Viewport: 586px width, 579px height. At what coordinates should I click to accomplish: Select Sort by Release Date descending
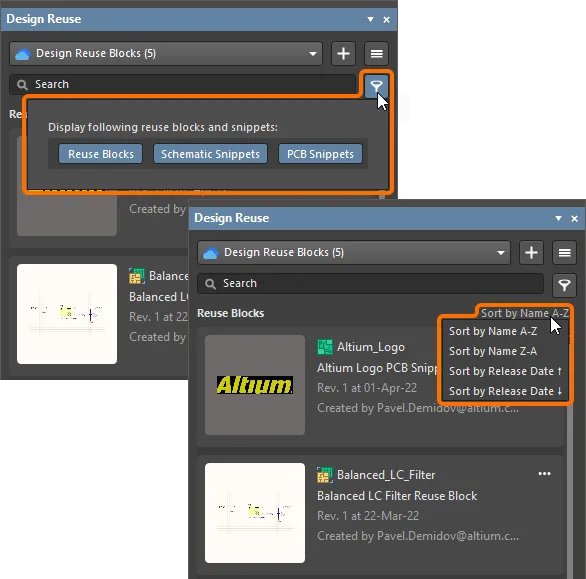(x=505, y=391)
